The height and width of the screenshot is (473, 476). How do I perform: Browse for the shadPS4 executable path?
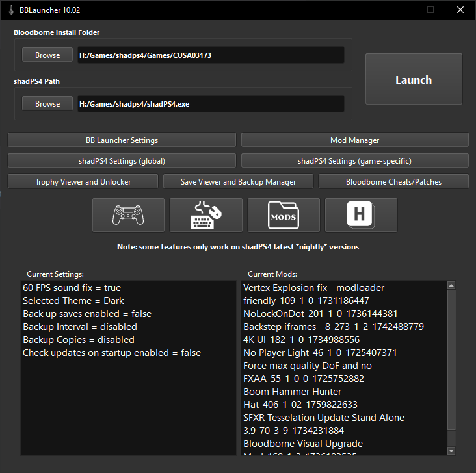point(47,103)
